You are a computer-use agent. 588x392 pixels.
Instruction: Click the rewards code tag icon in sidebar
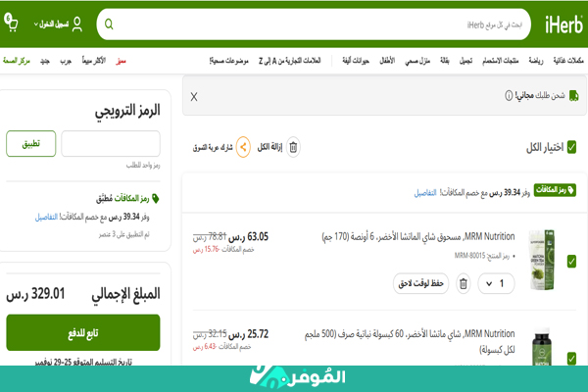pos(156,198)
